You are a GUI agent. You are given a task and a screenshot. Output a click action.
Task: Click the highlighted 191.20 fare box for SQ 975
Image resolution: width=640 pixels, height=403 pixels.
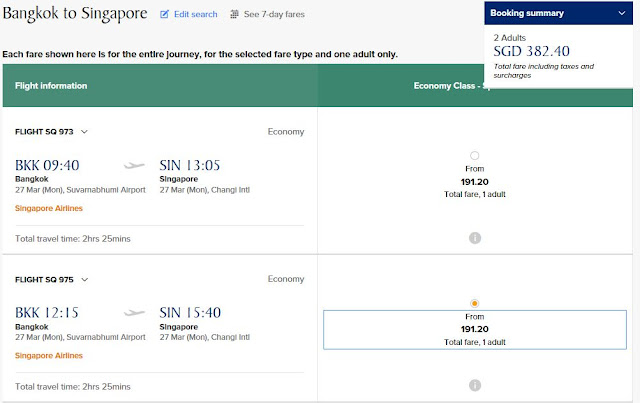point(475,329)
